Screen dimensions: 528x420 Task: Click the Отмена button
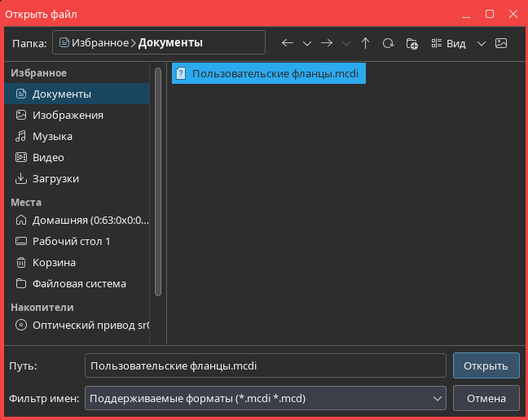[486, 397]
